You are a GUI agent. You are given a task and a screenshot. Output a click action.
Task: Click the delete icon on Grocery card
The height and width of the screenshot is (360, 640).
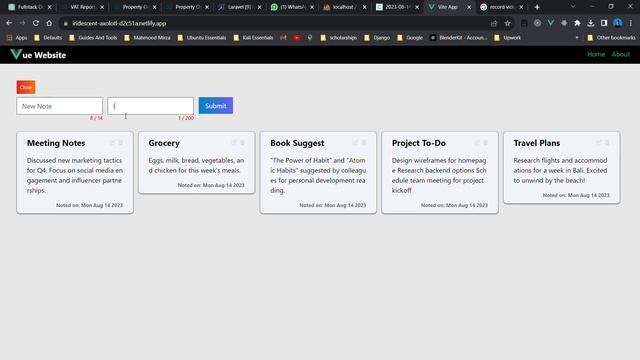(x=242, y=142)
